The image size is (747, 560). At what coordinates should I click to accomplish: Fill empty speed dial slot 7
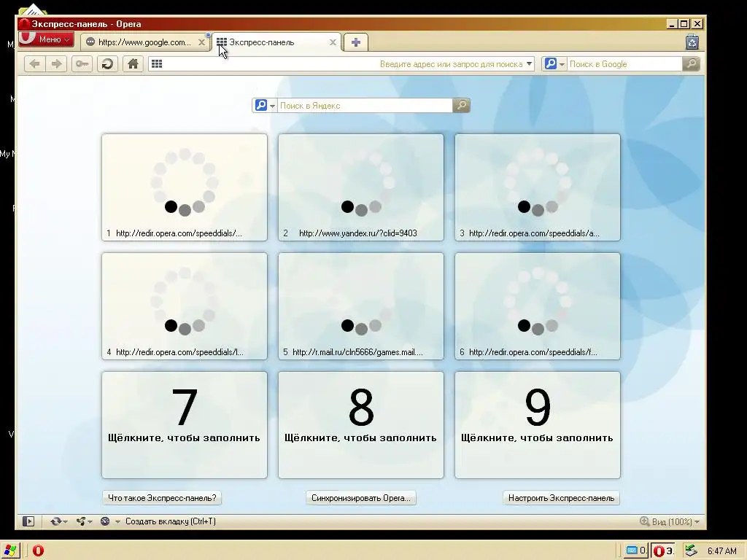click(x=185, y=425)
